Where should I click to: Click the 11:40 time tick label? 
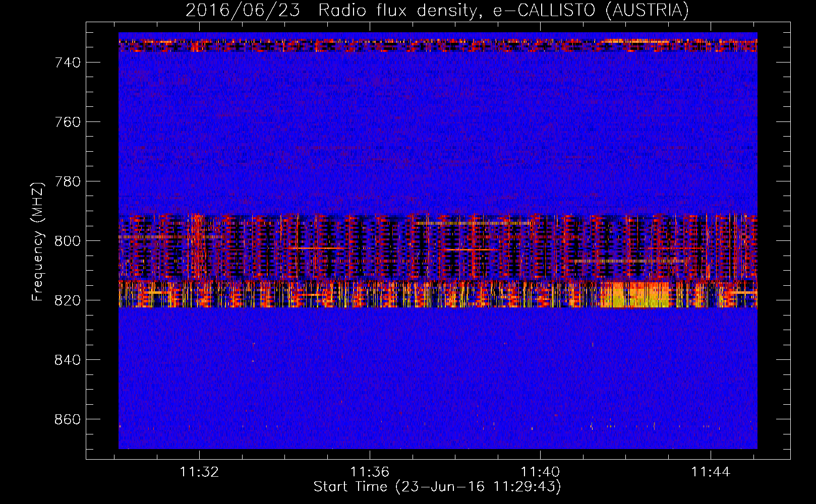[540, 472]
